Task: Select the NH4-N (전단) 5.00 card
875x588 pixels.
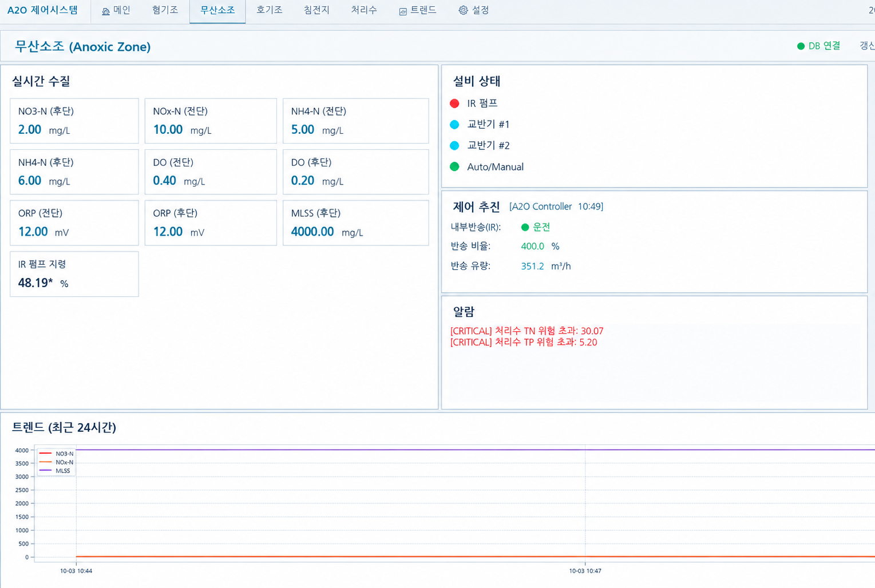Action: (x=355, y=121)
